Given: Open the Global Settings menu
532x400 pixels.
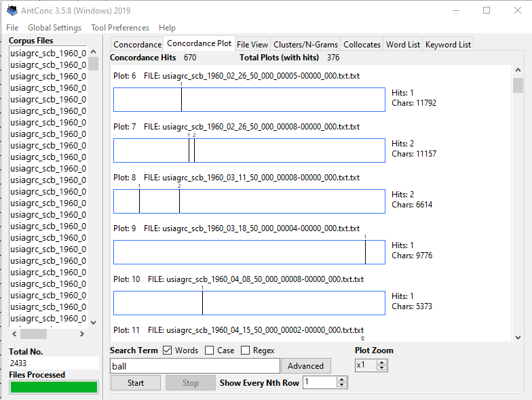Looking at the screenshot, I should [54, 28].
